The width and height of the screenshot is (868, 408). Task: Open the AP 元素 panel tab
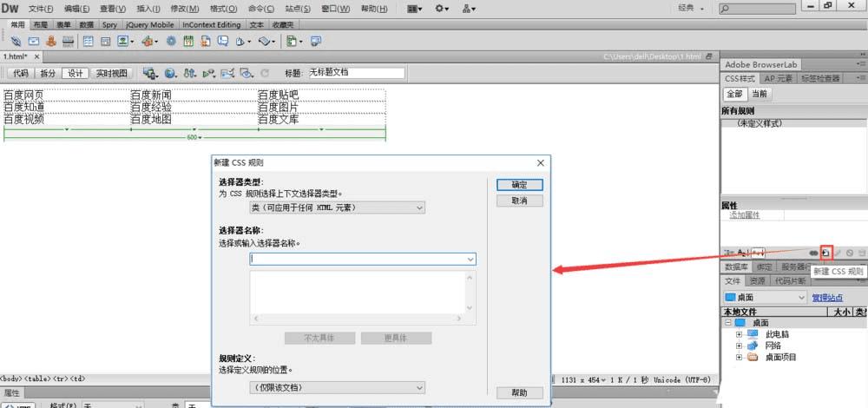(779, 79)
